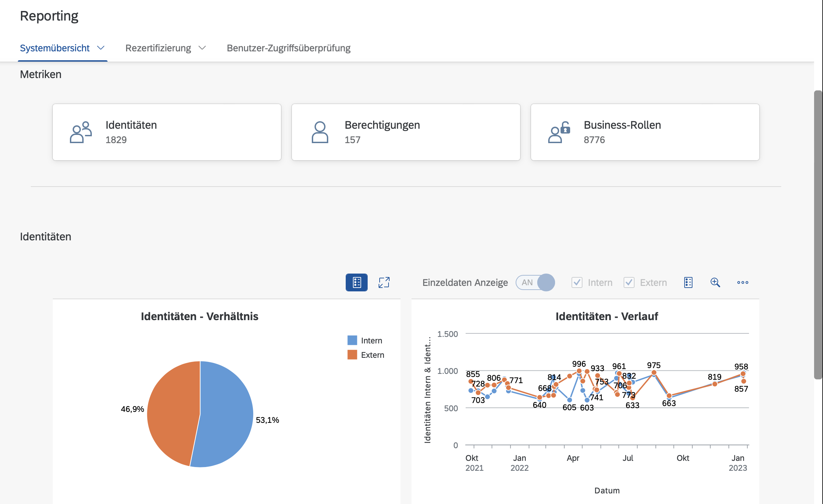Open the Systemübersicht tab
This screenshot has height=504, width=823.
point(55,48)
